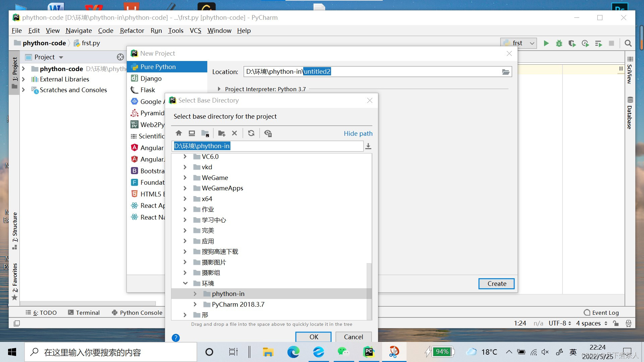Open Windows Start menu
Image resolution: width=644 pixels, height=362 pixels.
tap(12, 352)
